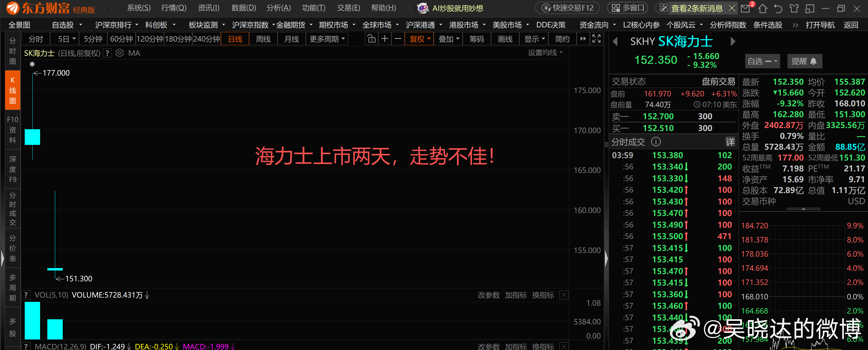
Task: Open AI妙想 robot assistant icon
Action: (x=423, y=8)
